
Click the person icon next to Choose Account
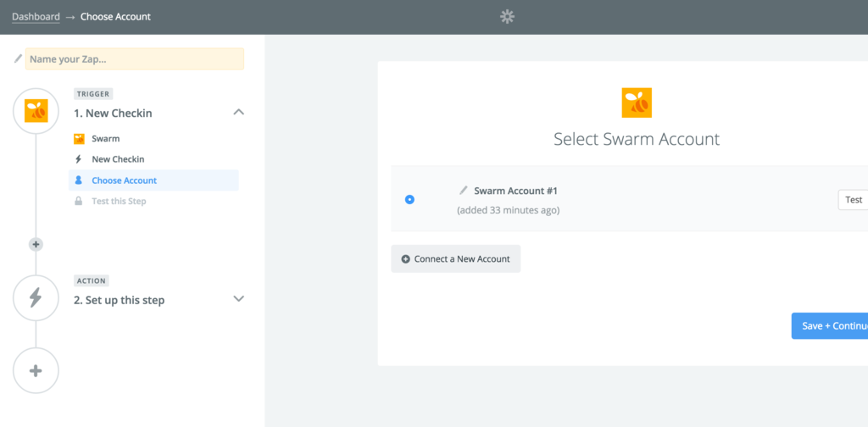[x=79, y=180]
